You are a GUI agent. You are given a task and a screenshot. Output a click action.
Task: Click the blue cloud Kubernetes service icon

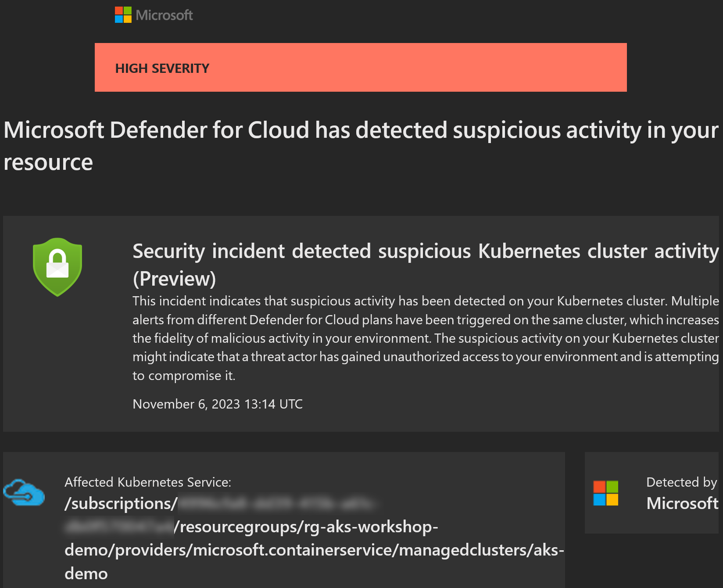click(24, 492)
